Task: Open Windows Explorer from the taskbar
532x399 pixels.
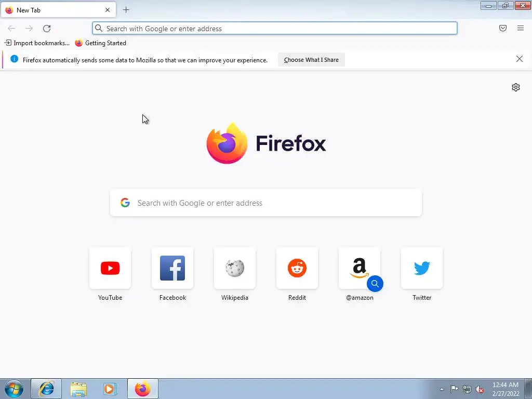Action: point(78,389)
